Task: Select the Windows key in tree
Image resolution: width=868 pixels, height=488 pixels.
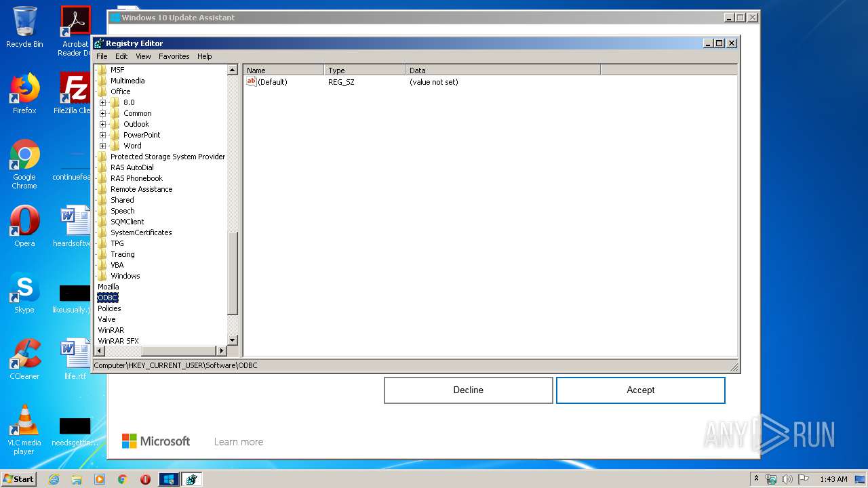Action: point(125,276)
